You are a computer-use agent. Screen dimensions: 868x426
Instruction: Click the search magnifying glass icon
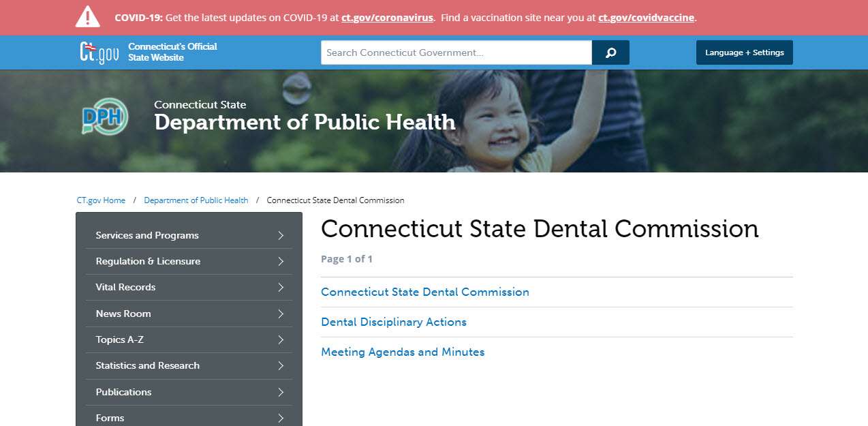point(609,52)
